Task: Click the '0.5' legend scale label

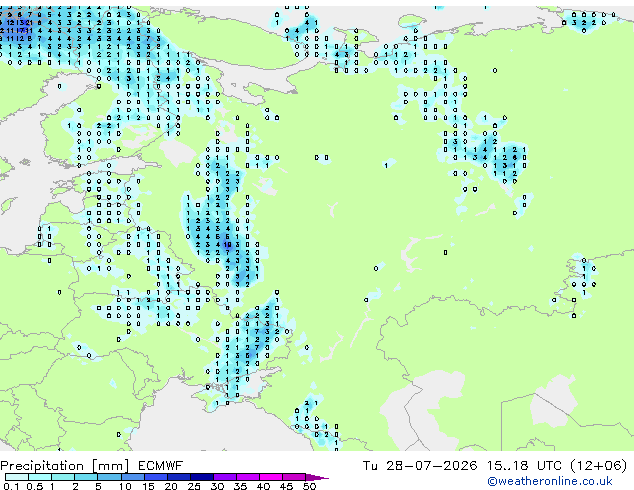Action: (35, 486)
